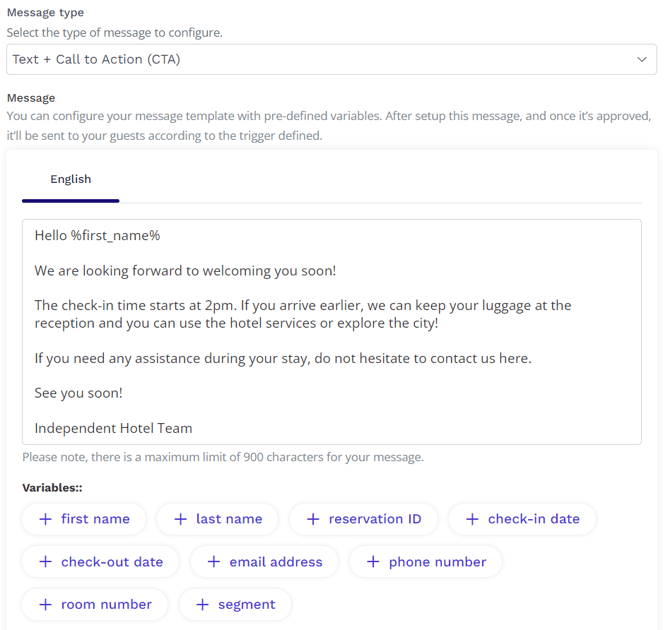
Task: Click the plus icon beside segment
Action: coord(202,604)
